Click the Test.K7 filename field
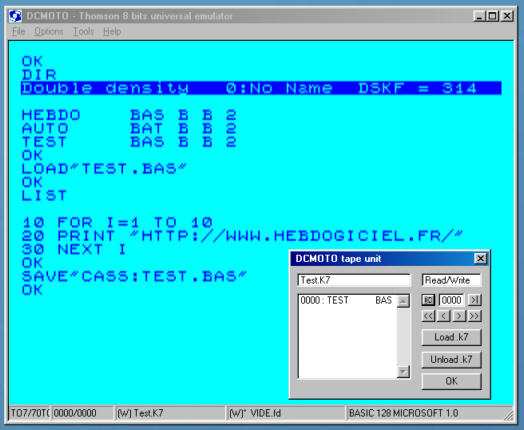This screenshot has height=430, width=524. click(354, 280)
